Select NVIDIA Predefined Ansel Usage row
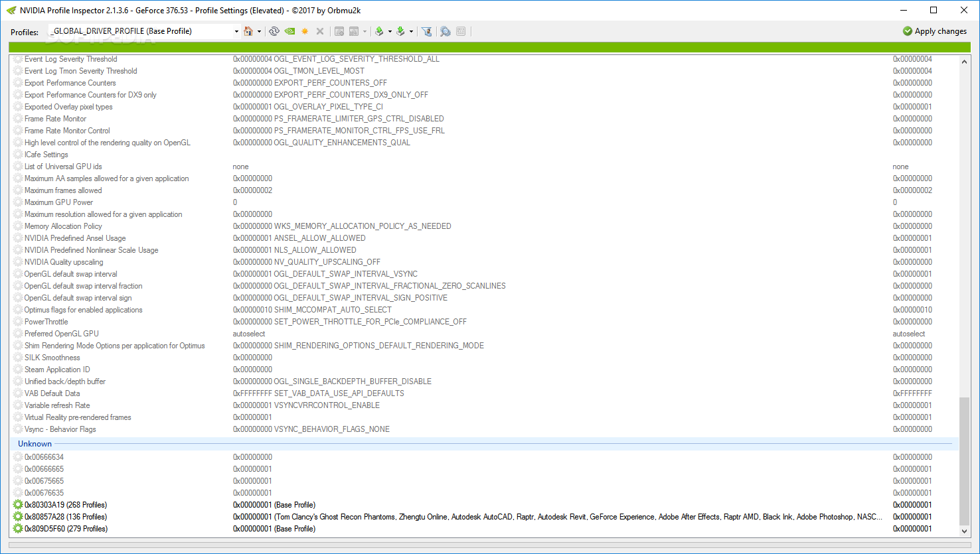 click(x=484, y=238)
